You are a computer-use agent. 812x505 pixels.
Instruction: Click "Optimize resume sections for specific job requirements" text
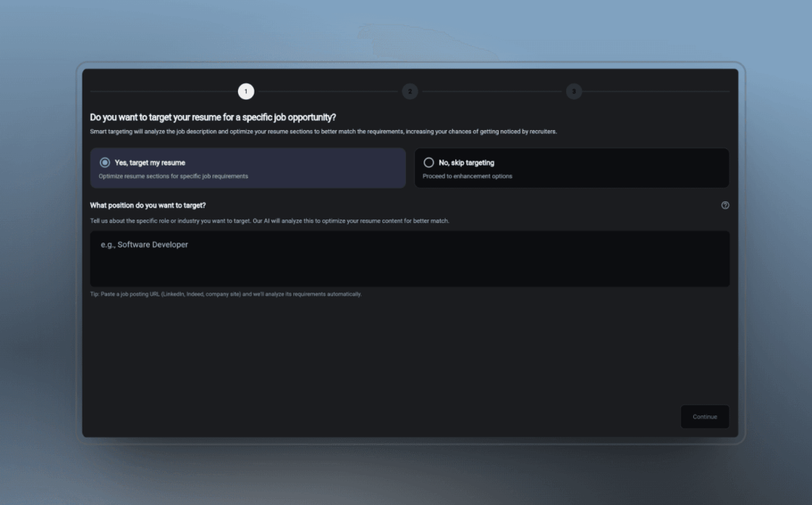(173, 176)
